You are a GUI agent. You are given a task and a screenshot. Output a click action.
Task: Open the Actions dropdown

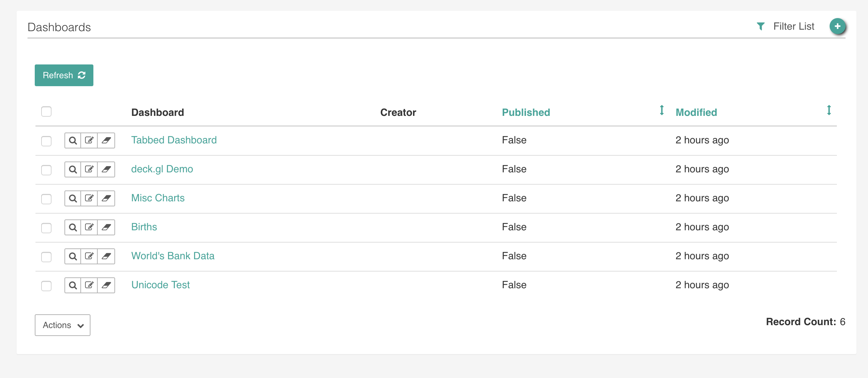62,325
